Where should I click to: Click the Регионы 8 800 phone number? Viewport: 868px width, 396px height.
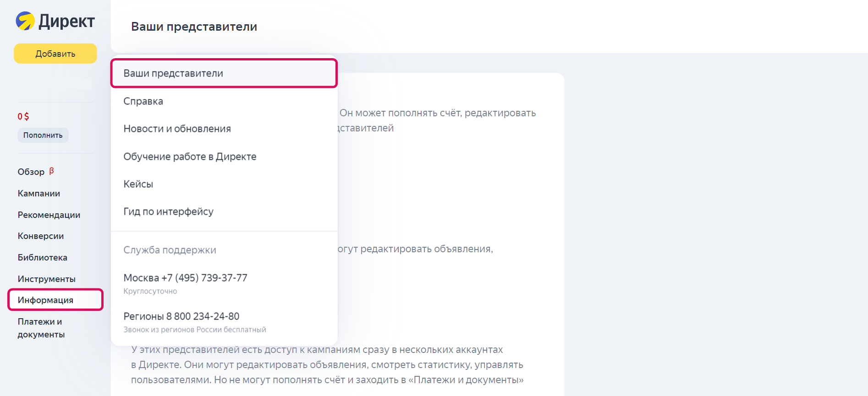click(181, 316)
